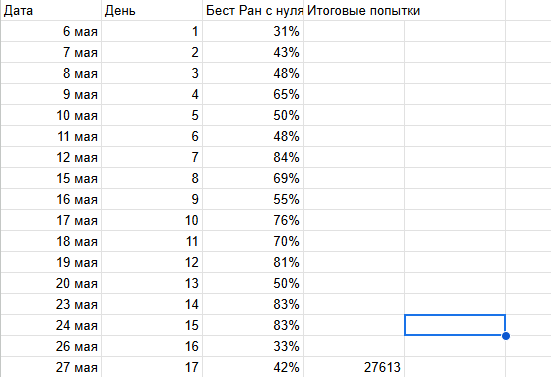551x377 pixels.
Task: Select the currently highlighted empty cell
Action: 455,325
